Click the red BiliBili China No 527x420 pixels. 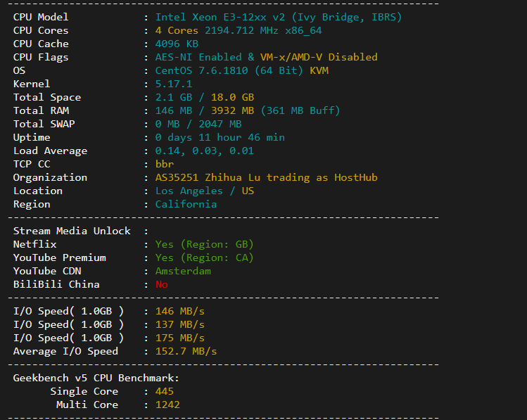pos(161,285)
